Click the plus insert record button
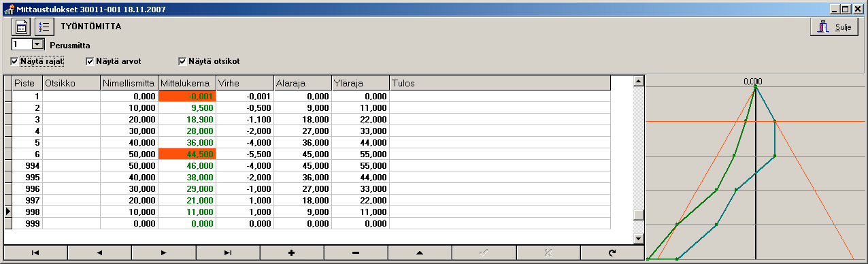The width and height of the screenshot is (868, 264). coord(292,252)
